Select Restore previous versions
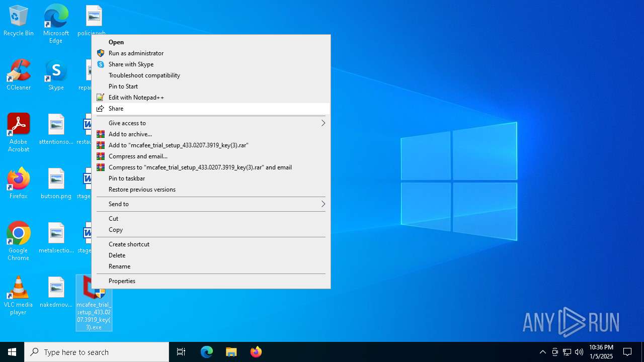 point(211,190)
